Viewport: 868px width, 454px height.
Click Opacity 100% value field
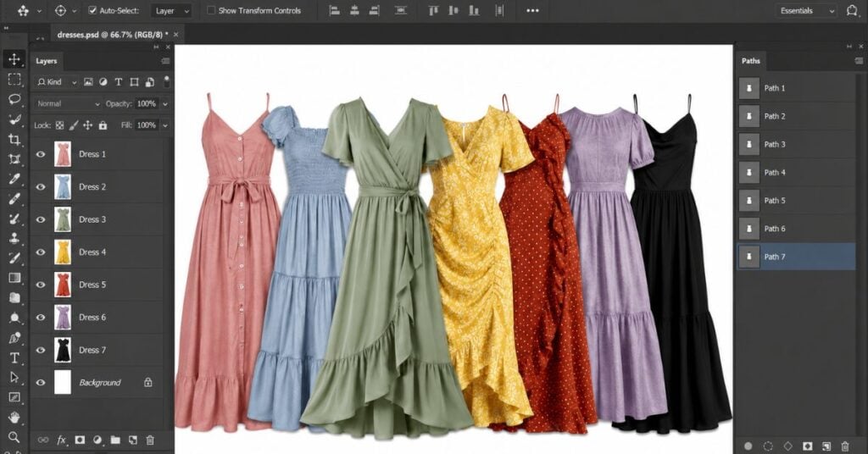147,103
